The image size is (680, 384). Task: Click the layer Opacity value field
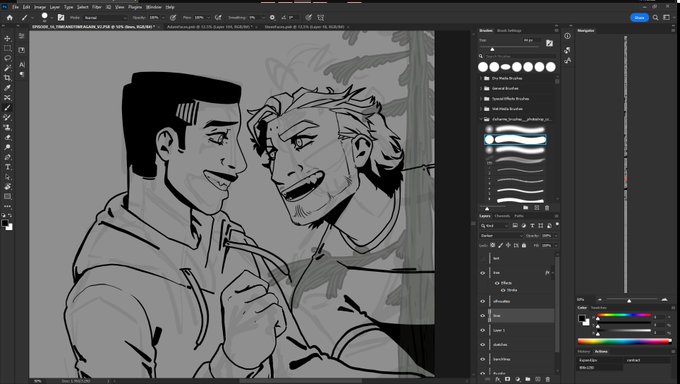point(546,236)
